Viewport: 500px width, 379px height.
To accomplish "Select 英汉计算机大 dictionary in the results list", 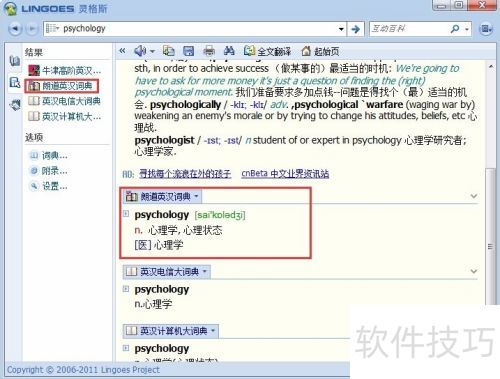I will (x=64, y=116).
